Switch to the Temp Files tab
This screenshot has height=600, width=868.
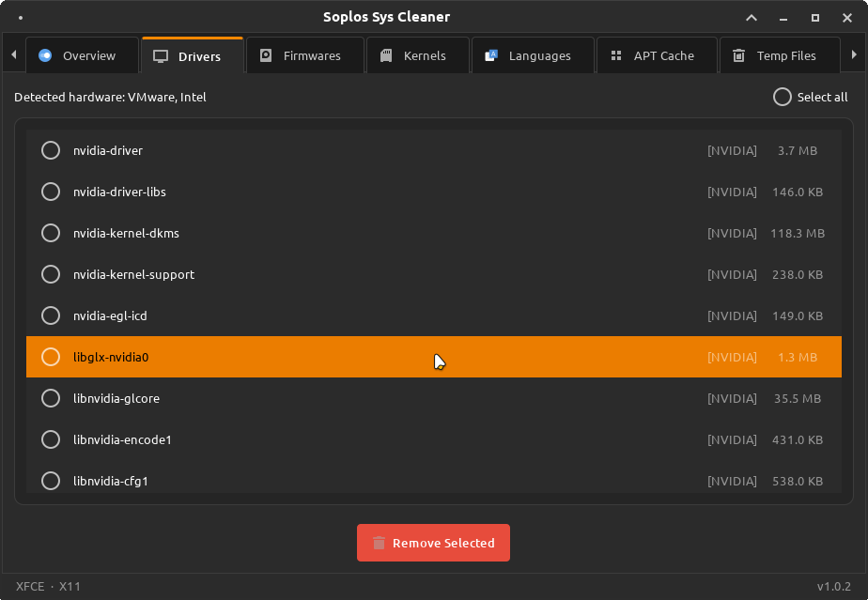tap(780, 55)
